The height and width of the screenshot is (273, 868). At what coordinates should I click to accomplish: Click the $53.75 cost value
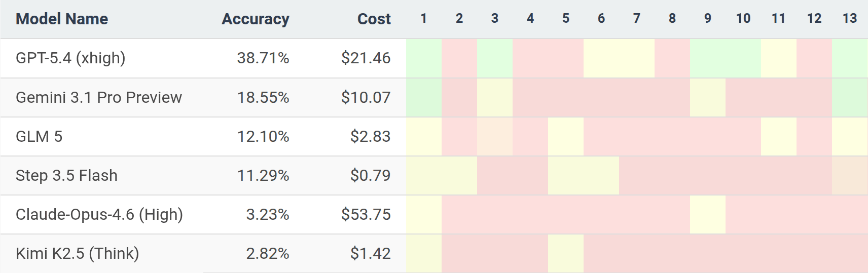point(366,214)
